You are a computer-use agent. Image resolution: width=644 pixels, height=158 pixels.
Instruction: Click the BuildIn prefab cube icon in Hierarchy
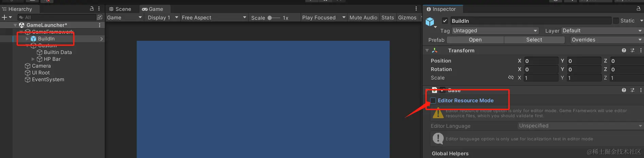(33, 39)
